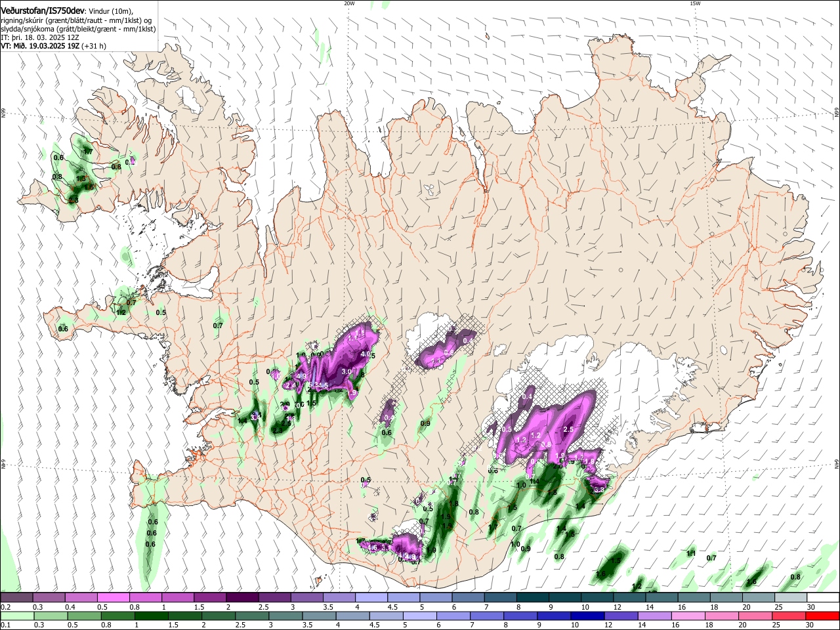Click the 'slydda/snjókoma' legend description line
The width and height of the screenshot is (840, 630).
[x=78, y=29]
